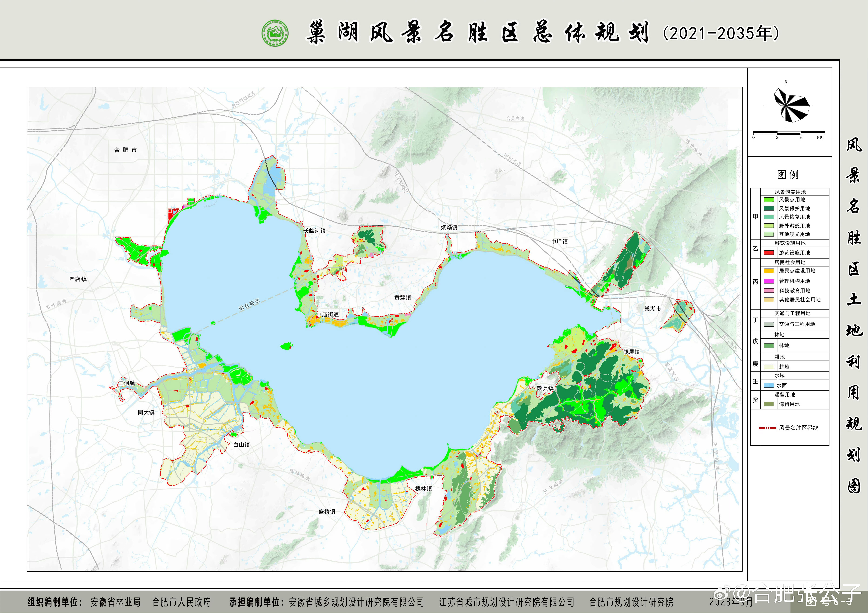
Task: Click the 严店镇 town label
Action: 78,279
